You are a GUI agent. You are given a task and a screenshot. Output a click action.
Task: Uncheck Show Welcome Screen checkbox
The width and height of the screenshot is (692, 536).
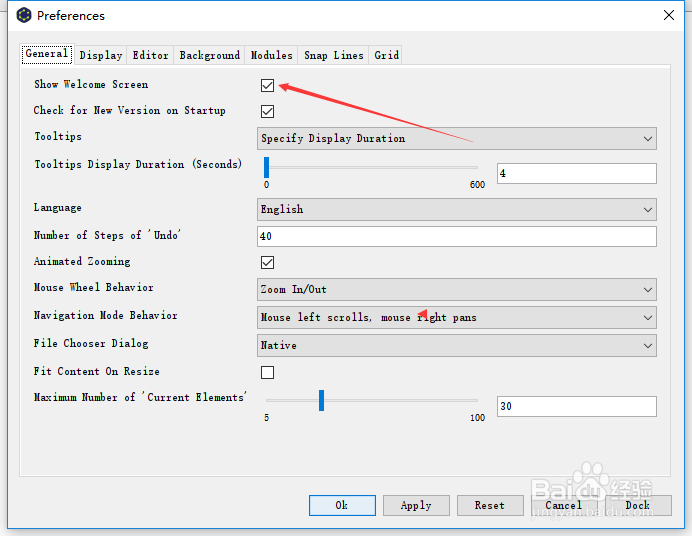pyautogui.click(x=267, y=85)
